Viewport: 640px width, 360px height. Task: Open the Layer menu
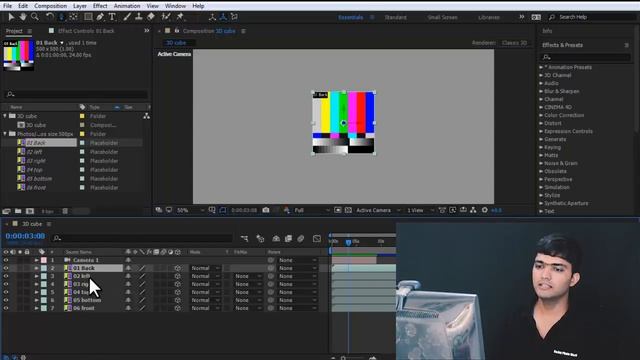[x=80, y=6]
